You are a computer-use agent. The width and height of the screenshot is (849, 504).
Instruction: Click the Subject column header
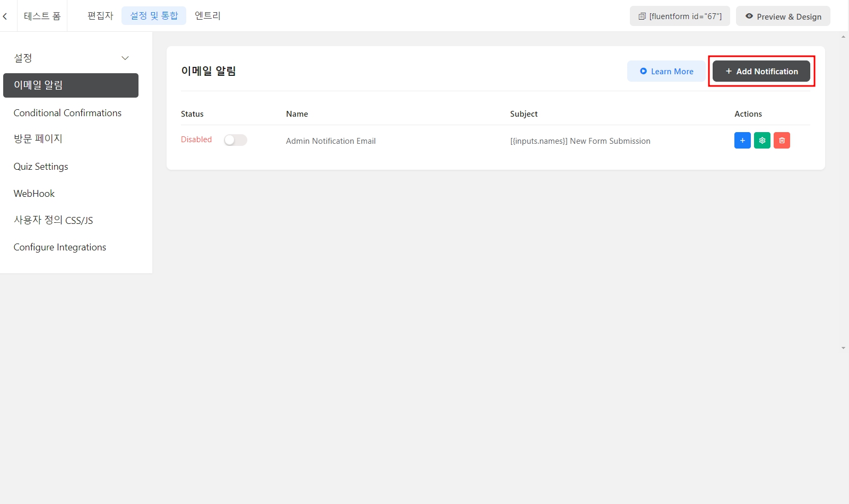pos(524,114)
